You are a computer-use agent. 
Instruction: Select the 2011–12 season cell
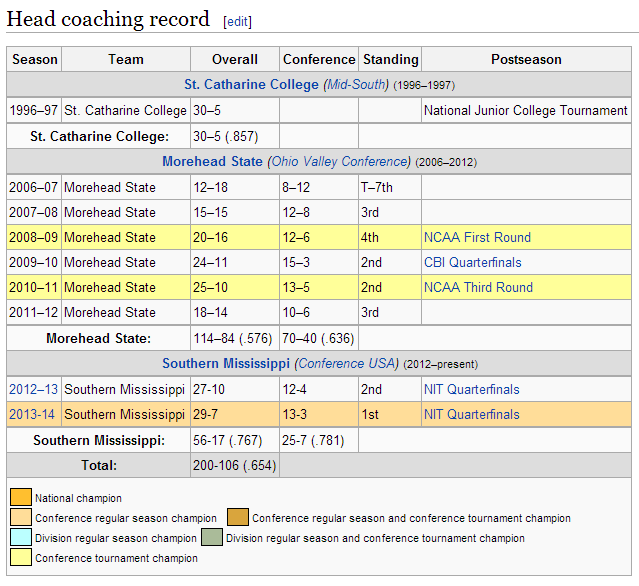click(x=34, y=312)
